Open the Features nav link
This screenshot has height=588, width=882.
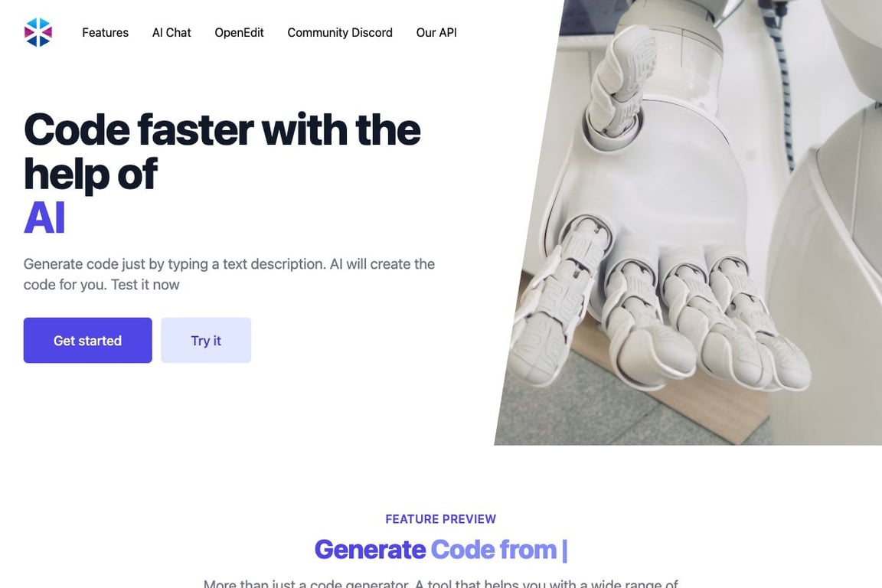coord(105,33)
